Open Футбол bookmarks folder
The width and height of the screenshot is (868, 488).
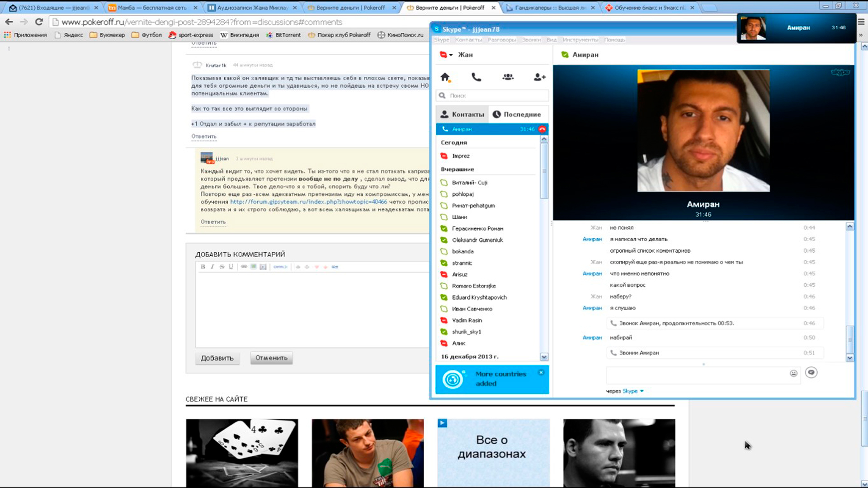tap(146, 35)
